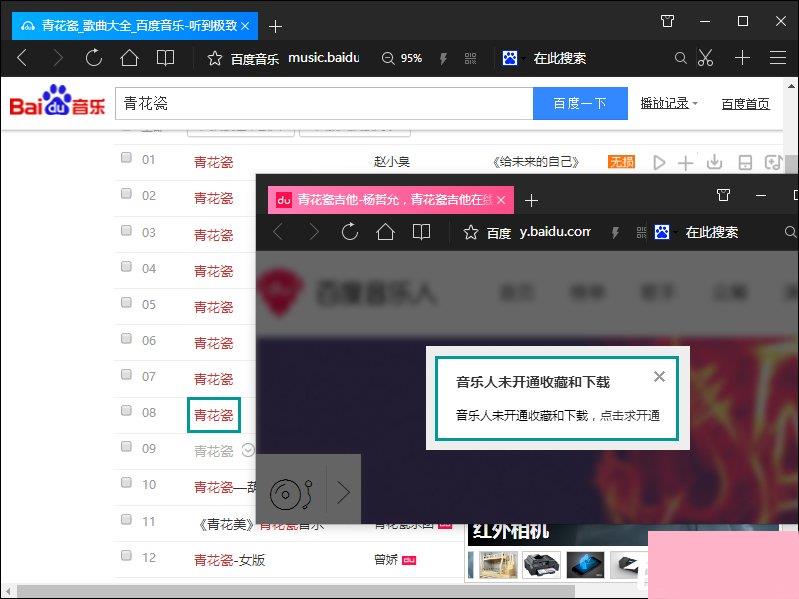This screenshot has width=799, height=599.
Task: Open skin shirt icon in back window title bar
Action: 668,21
